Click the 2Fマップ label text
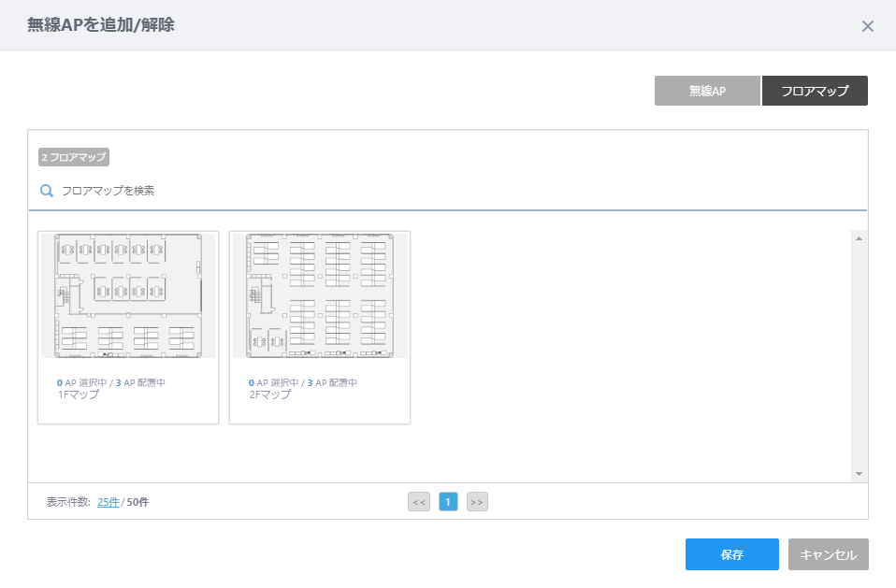896x588 pixels. 269,394
